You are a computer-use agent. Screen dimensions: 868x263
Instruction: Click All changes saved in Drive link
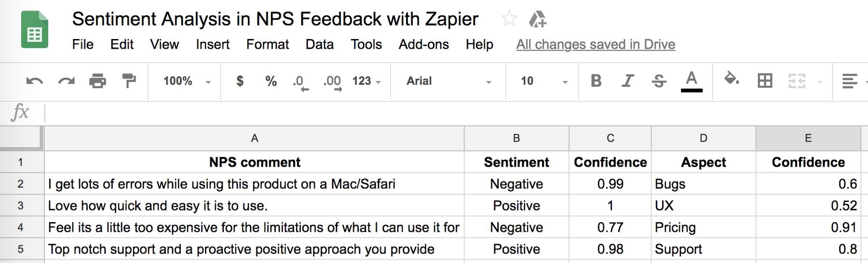pyautogui.click(x=596, y=44)
